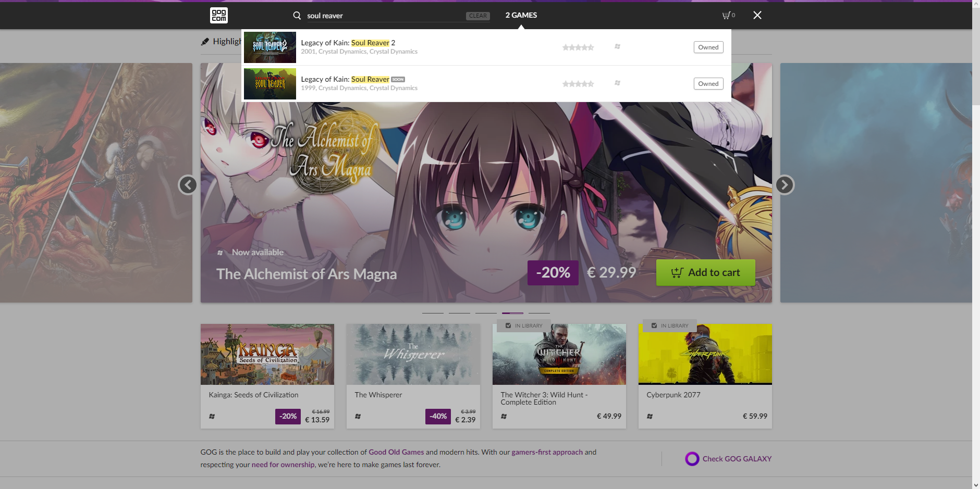Open the 'Legacy of Kain: Soul Reaver 2' title
Viewport: 980px width, 489px height.
(x=348, y=43)
